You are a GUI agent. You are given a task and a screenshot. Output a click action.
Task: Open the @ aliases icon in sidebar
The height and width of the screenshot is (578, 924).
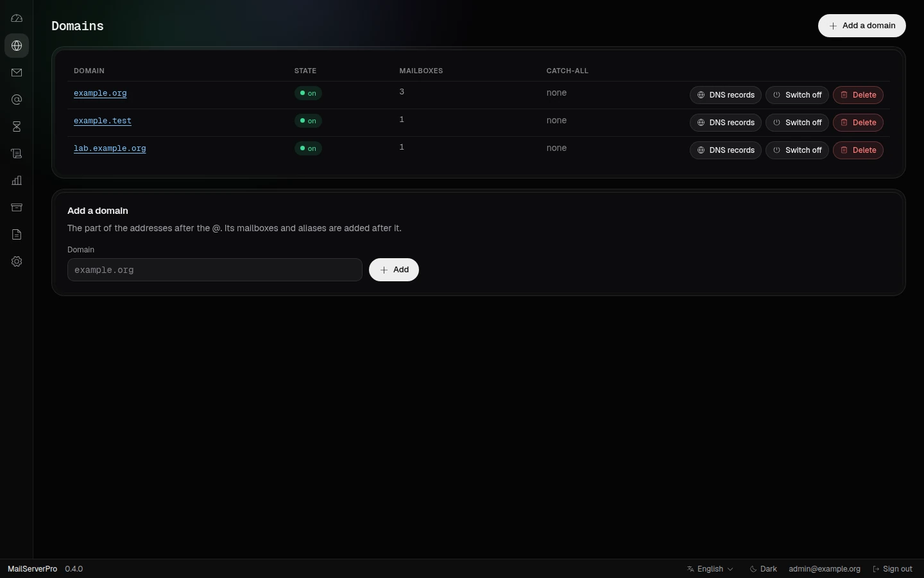coord(17,100)
